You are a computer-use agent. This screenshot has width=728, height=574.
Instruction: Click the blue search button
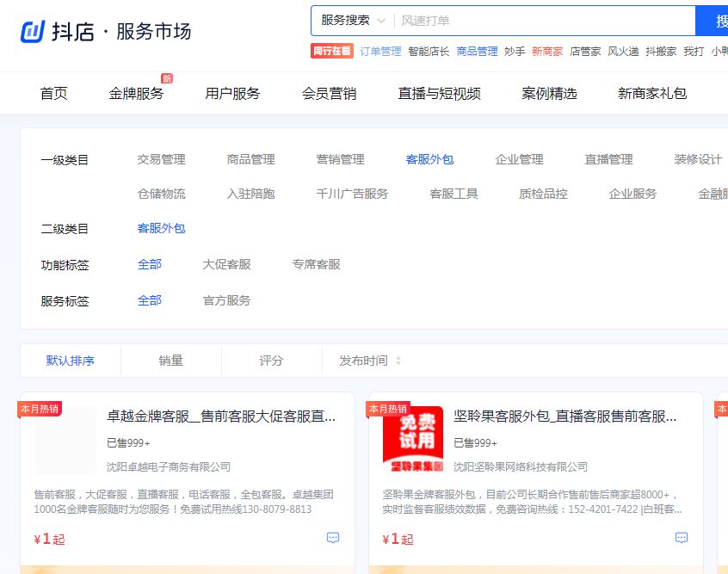(713, 20)
